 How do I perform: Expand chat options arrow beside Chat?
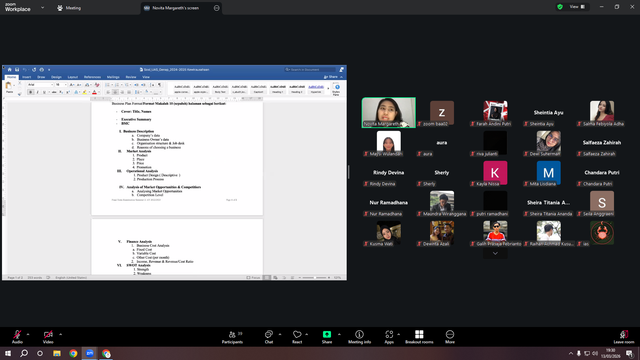click(x=280, y=334)
